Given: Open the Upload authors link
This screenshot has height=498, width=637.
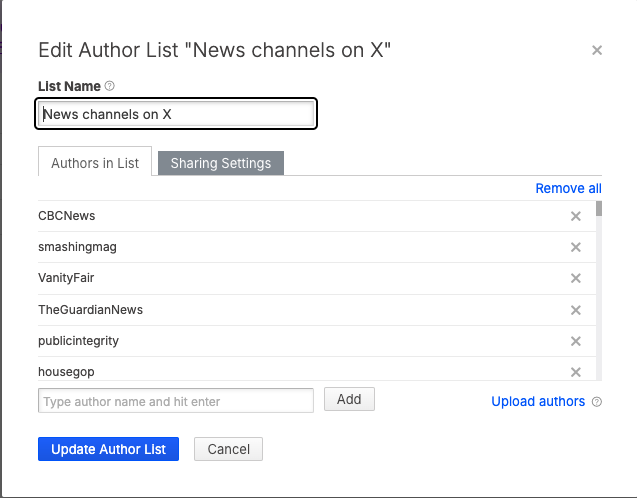Looking at the screenshot, I should tap(538, 401).
